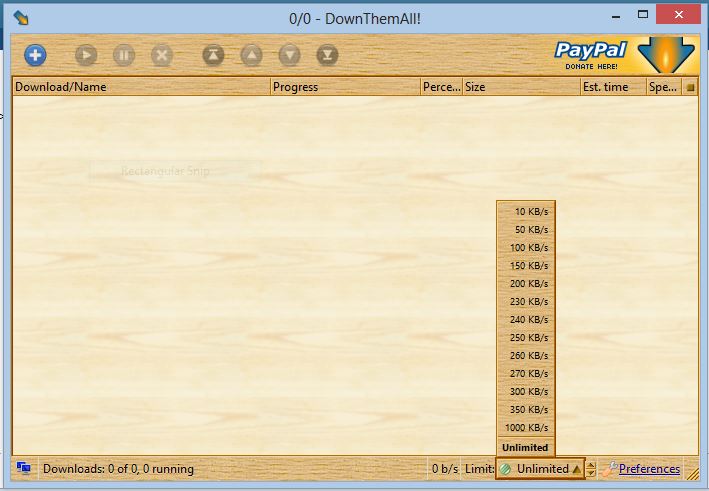Select Unlimited in the popup list
The height and width of the screenshot is (491, 709).
coord(526,448)
